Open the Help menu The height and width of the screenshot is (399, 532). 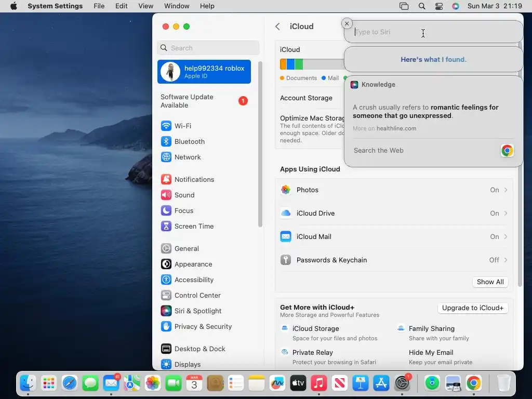click(x=207, y=6)
